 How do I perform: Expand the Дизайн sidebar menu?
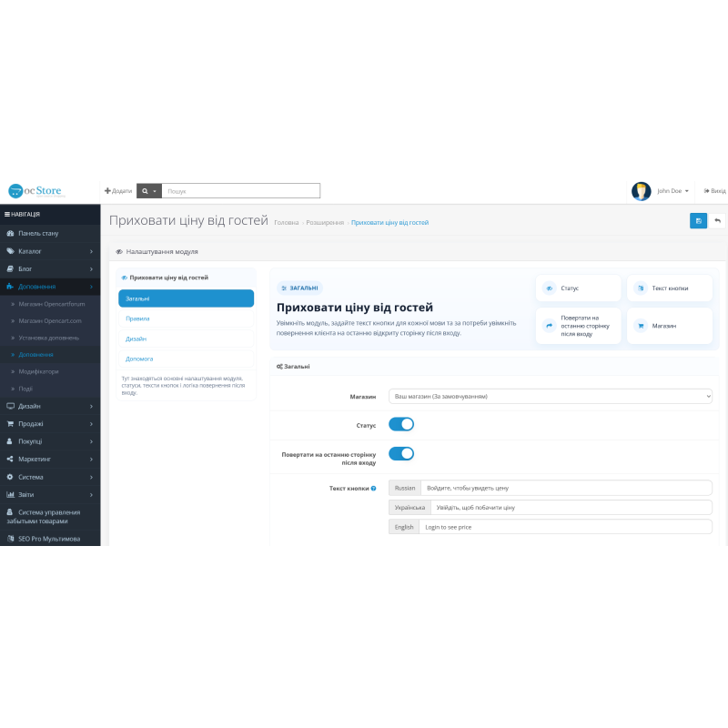pos(50,406)
